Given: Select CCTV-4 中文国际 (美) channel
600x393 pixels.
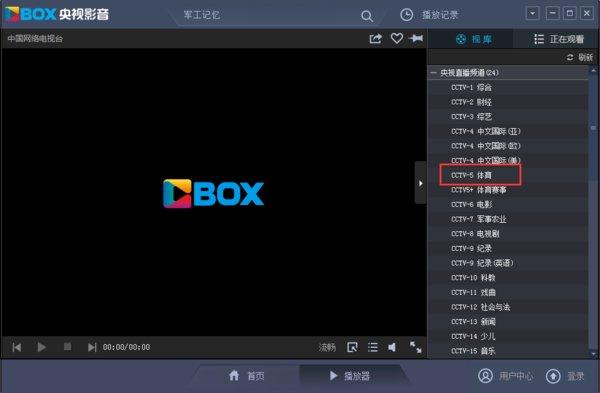Looking at the screenshot, I should coord(508,160).
